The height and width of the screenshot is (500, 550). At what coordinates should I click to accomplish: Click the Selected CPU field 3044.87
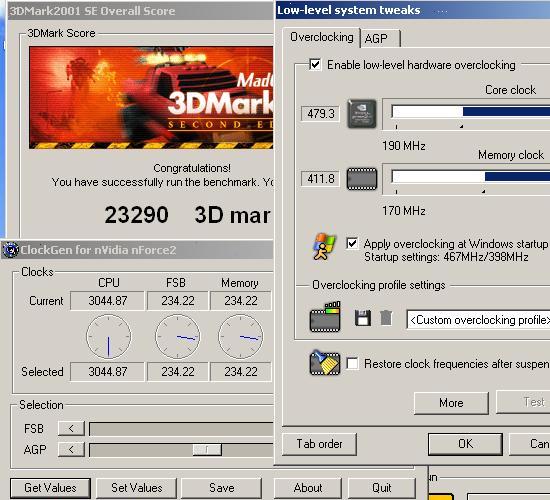click(x=107, y=372)
